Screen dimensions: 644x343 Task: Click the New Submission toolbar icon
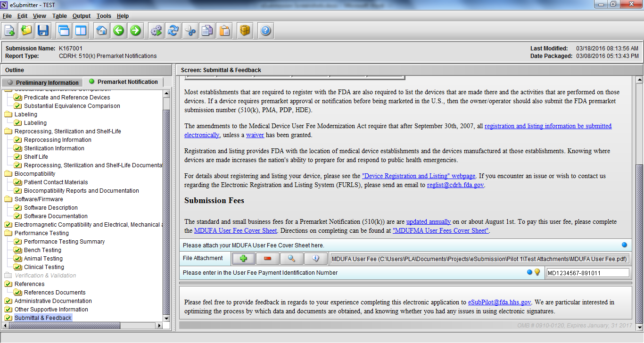click(x=9, y=31)
